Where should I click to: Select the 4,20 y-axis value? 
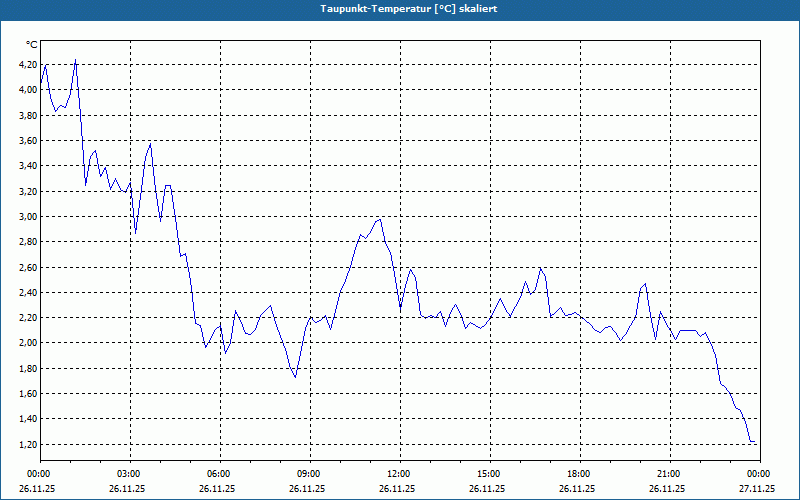point(29,64)
